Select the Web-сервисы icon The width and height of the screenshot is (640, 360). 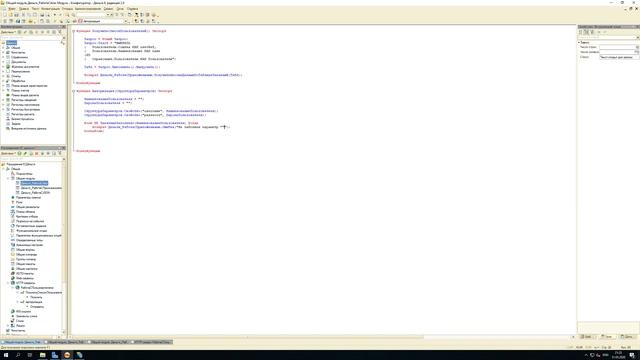(13, 278)
